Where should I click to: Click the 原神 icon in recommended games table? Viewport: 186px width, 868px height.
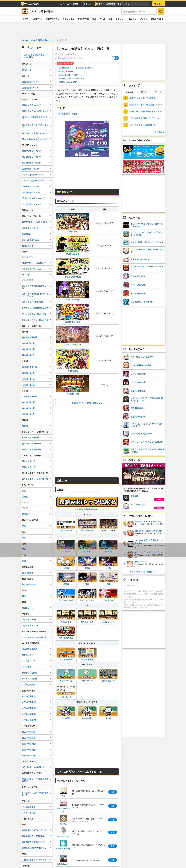click(x=63, y=790)
